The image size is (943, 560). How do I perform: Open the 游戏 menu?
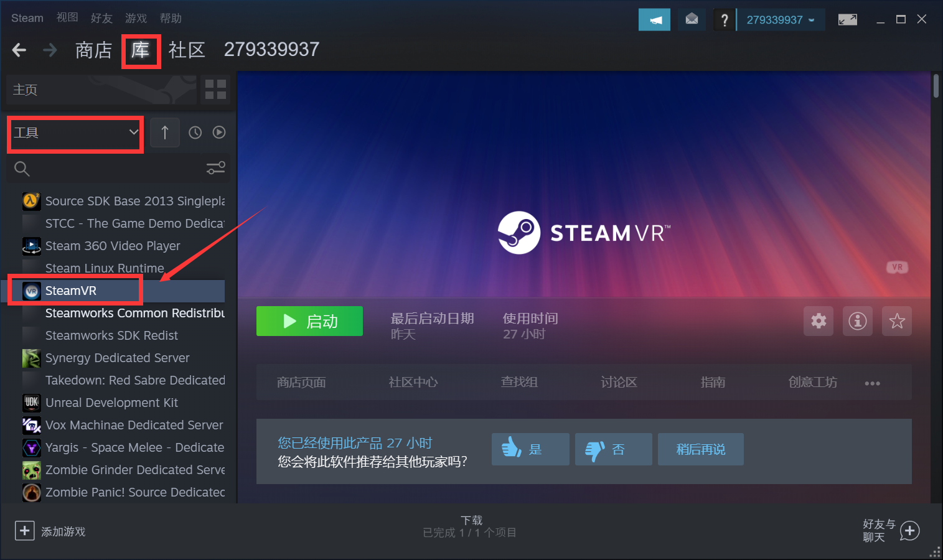tap(136, 18)
